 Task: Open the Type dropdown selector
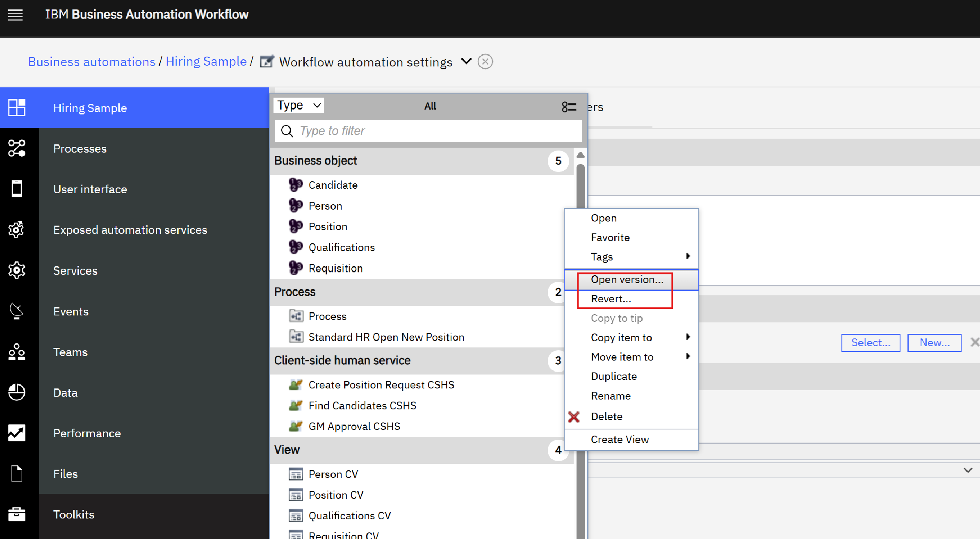pos(299,105)
